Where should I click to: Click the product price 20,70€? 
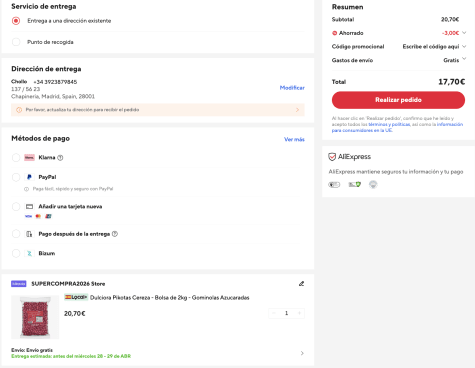click(x=75, y=313)
